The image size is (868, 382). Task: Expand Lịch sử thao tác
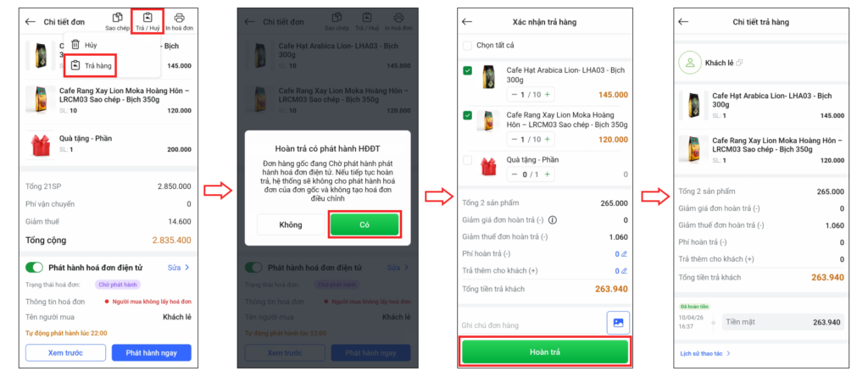point(705,353)
